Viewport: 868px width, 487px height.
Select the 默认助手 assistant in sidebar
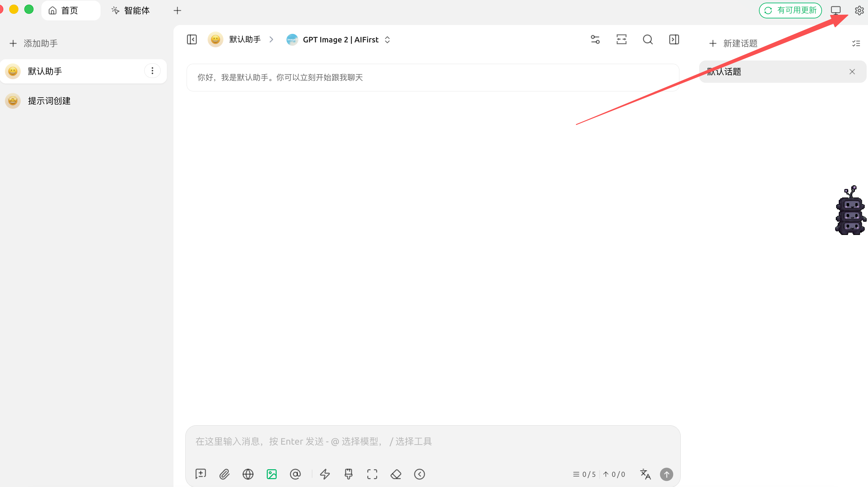(83, 71)
